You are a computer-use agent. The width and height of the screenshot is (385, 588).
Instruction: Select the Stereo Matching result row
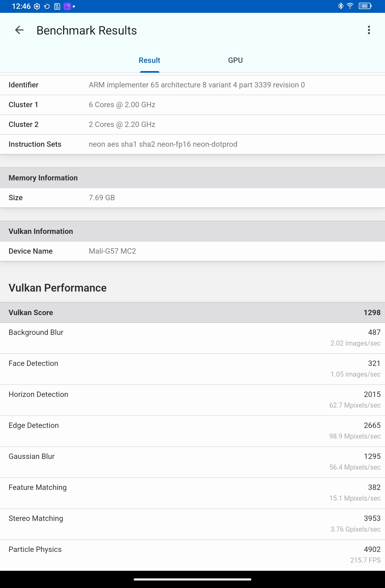(x=192, y=524)
